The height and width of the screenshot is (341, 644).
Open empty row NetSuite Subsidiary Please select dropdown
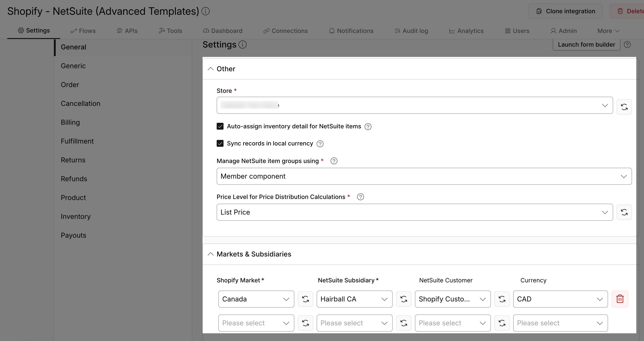point(354,323)
